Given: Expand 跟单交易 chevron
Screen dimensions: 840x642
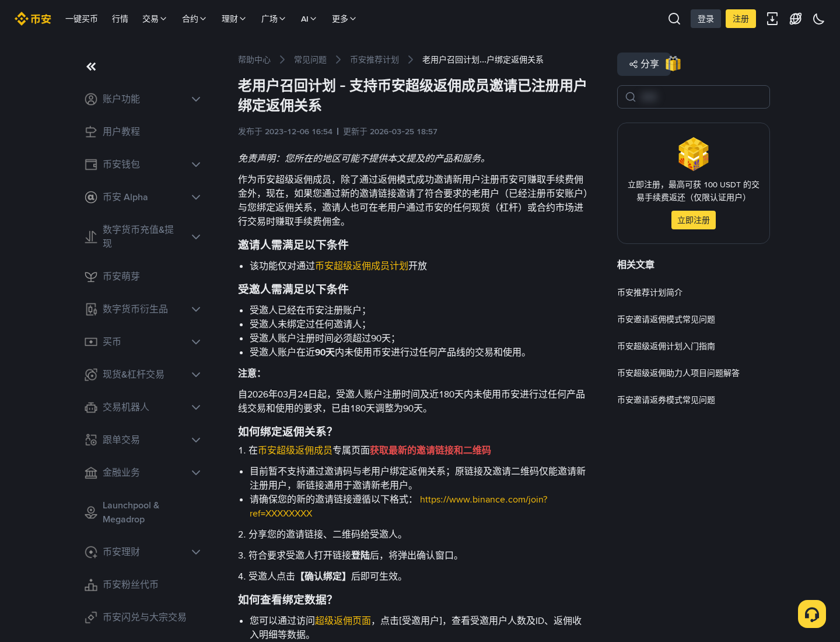Looking at the screenshot, I should 196,440.
